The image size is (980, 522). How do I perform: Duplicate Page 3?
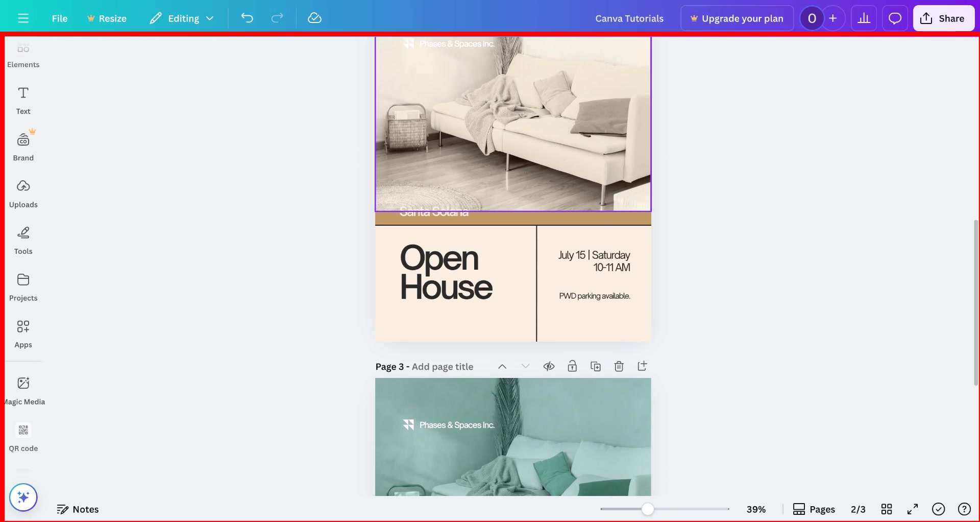point(596,366)
